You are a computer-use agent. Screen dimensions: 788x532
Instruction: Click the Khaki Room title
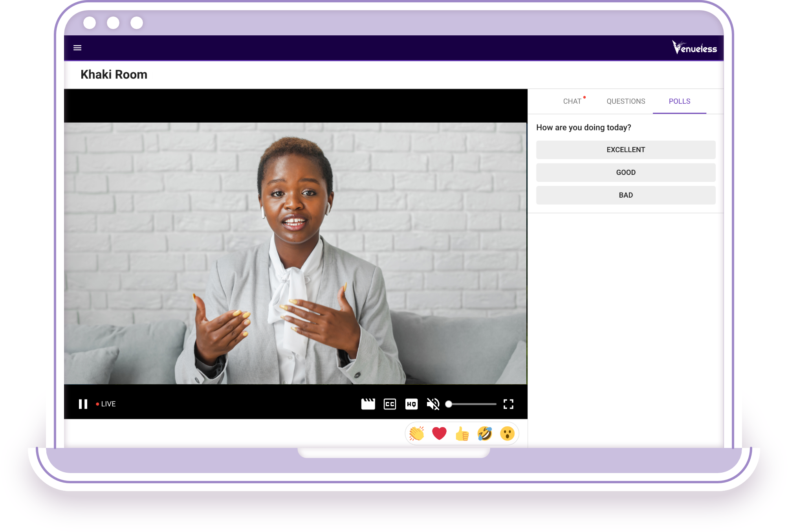[114, 75]
